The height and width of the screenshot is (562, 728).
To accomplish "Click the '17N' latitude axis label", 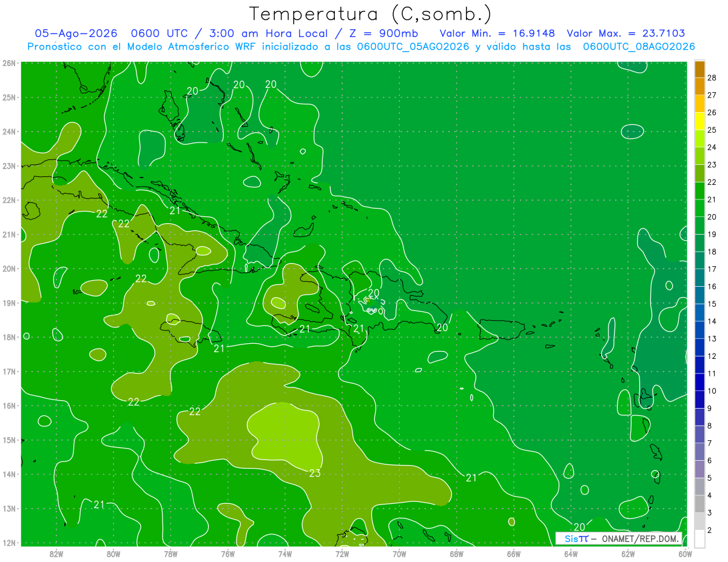I will click(x=8, y=372).
